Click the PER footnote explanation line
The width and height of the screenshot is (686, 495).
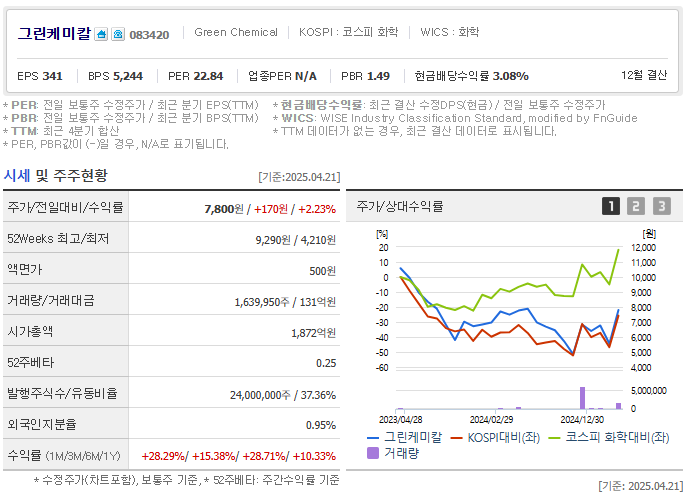(x=130, y=105)
